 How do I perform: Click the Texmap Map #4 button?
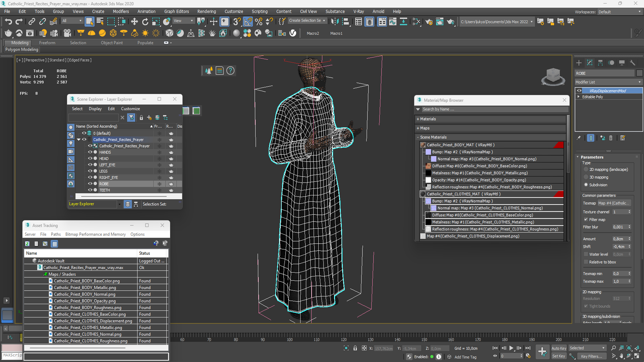coord(614,203)
